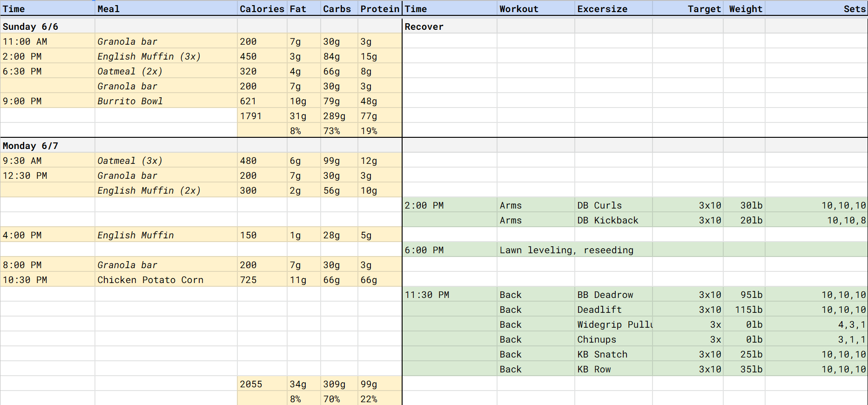
Task: Click the 22% protein percentage cell
Action: 380,398
